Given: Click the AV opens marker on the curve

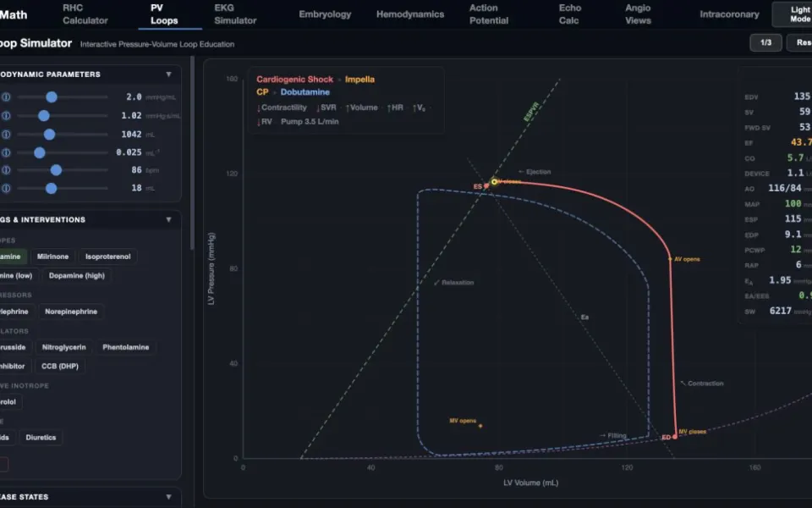Looking at the screenshot, I should [x=670, y=259].
